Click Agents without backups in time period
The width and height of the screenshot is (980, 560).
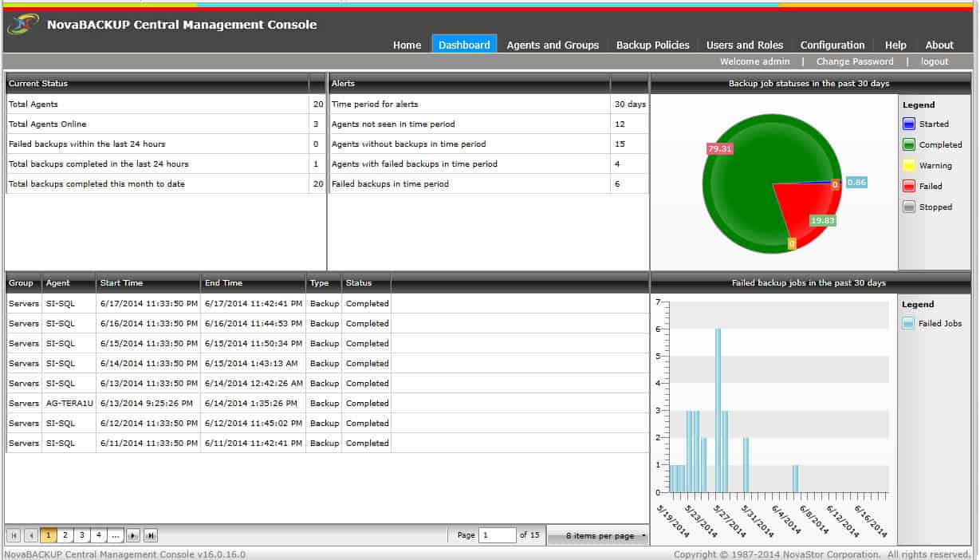(489, 144)
